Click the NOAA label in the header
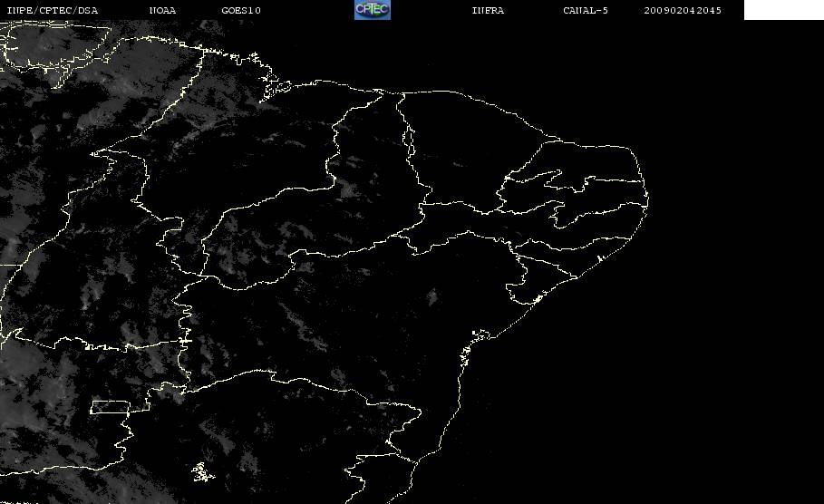 pyautogui.click(x=162, y=10)
